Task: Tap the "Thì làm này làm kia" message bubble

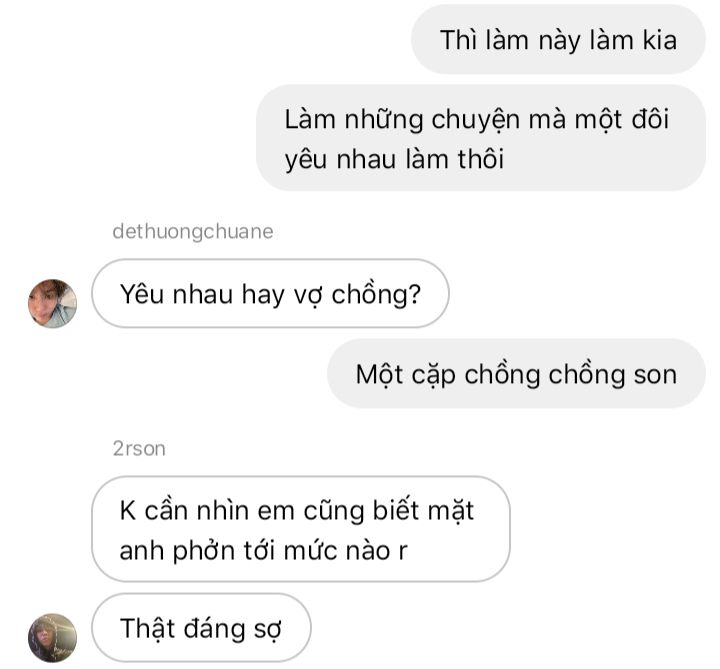Action: click(x=558, y=39)
